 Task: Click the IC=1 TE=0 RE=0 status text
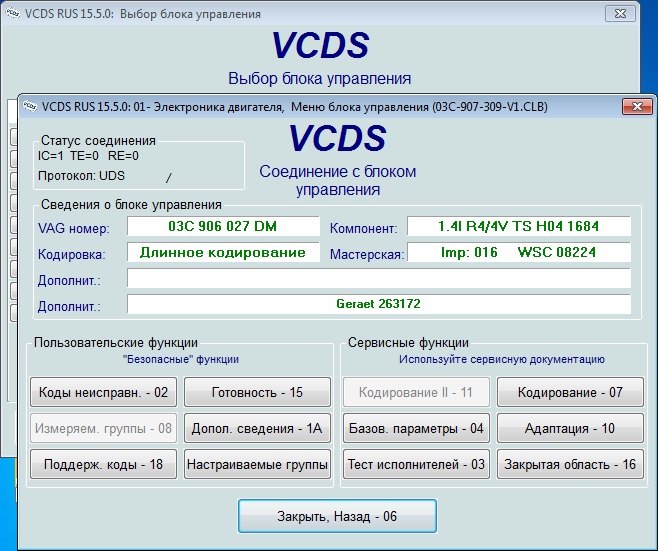point(88,156)
